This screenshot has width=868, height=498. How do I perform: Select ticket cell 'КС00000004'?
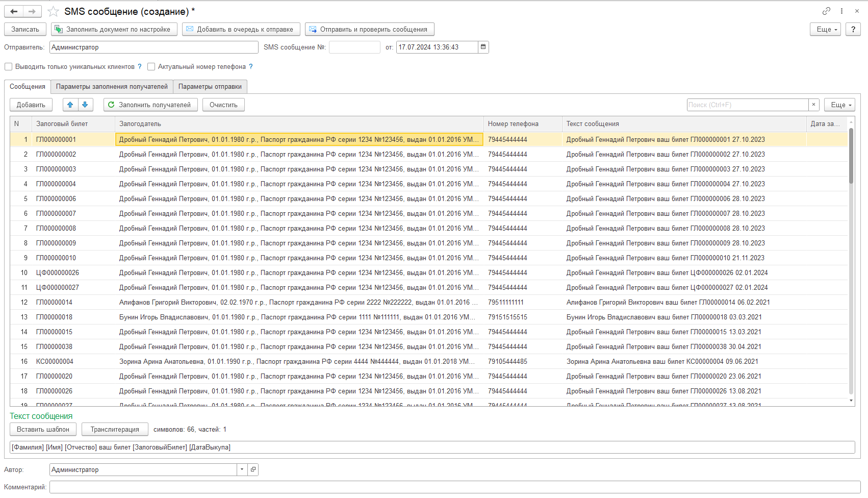point(73,361)
